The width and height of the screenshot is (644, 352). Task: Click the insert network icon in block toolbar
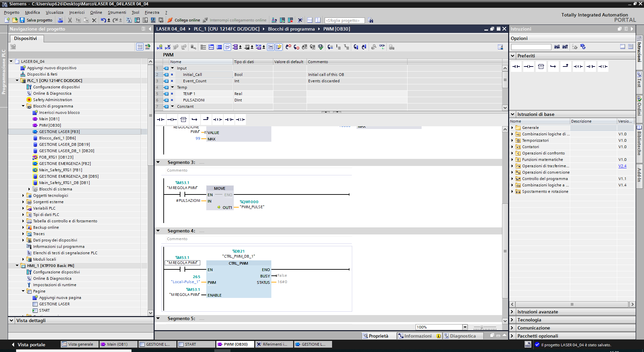(160, 47)
